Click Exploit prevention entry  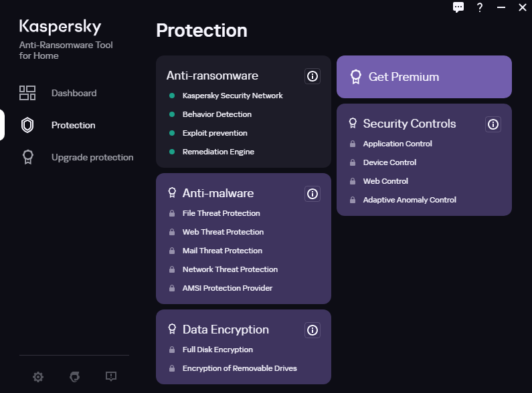(x=215, y=133)
